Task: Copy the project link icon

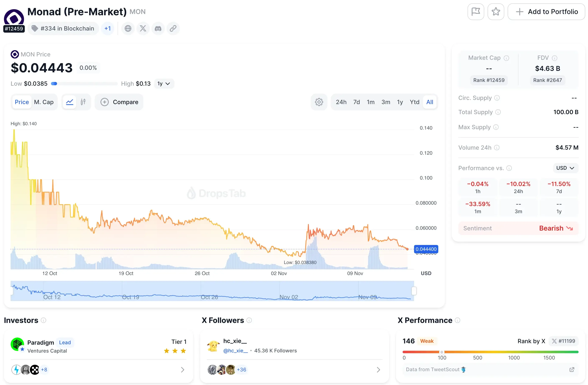Action: pos(173,28)
